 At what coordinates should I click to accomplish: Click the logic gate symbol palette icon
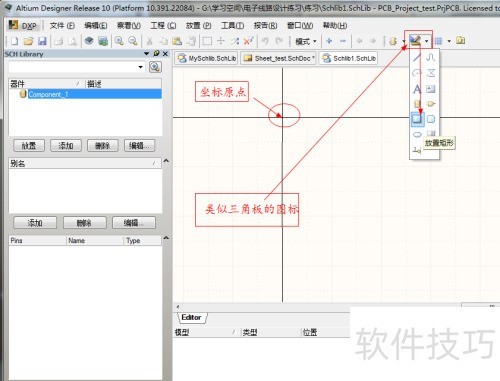(431, 104)
